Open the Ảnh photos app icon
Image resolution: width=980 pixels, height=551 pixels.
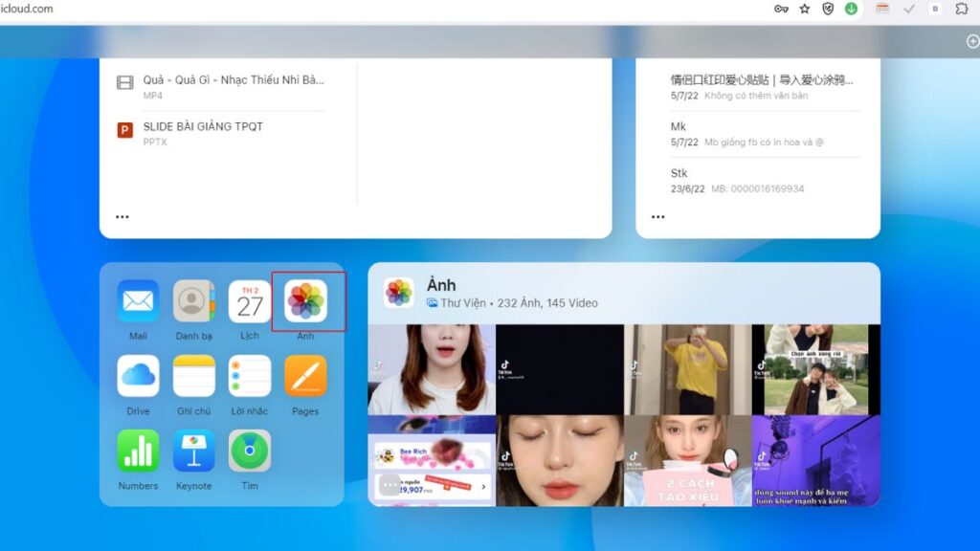pyautogui.click(x=305, y=301)
